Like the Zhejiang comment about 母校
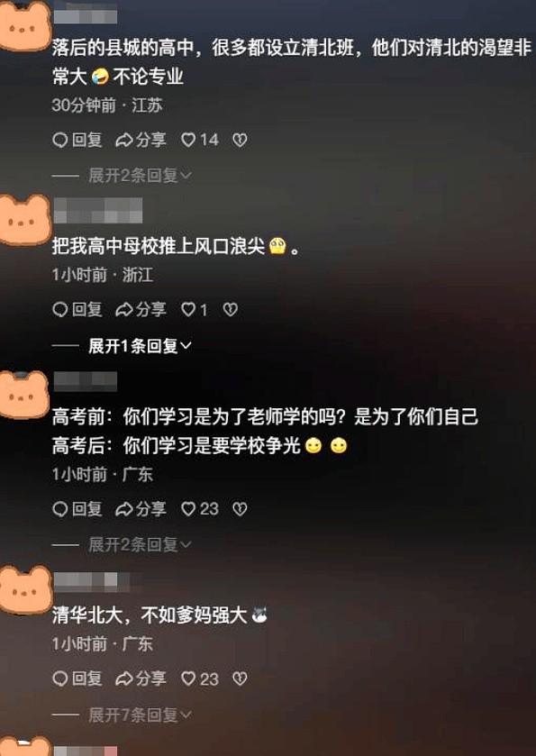 195,310
